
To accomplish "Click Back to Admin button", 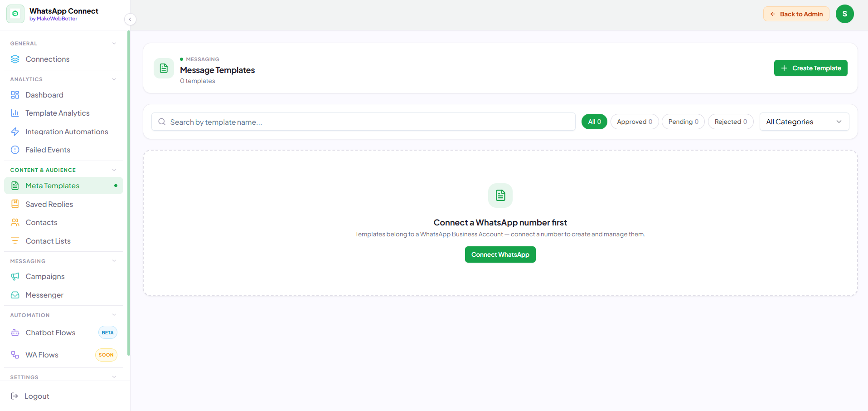I will (x=796, y=14).
